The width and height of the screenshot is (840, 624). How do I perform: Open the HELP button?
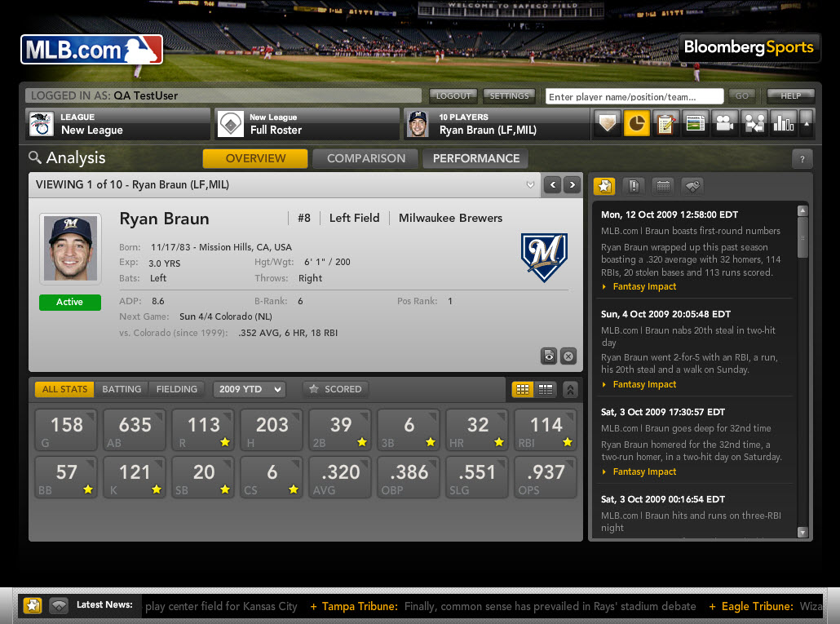pyautogui.click(x=791, y=96)
